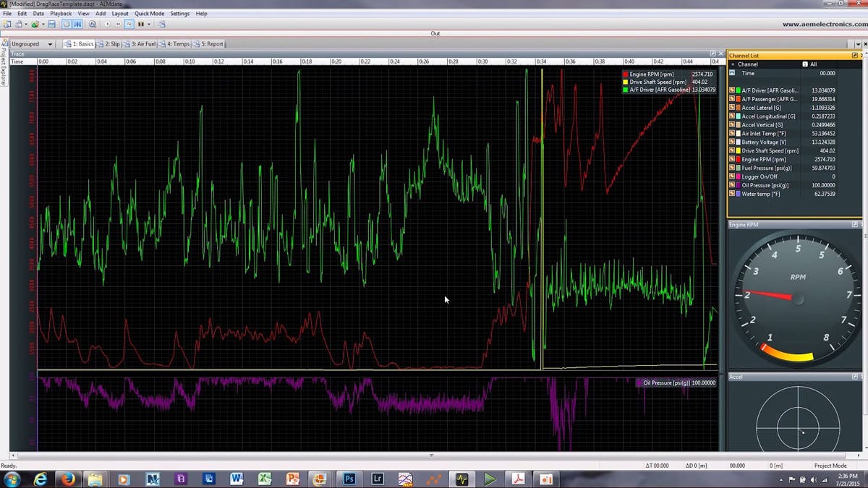Toggle the highlighted cursor sync toolbar button
This screenshot has height=488, width=868.
click(77, 24)
